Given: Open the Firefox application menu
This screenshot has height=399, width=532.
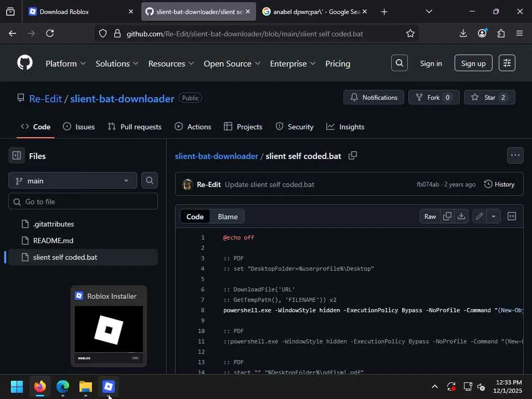Looking at the screenshot, I should [520, 33].
